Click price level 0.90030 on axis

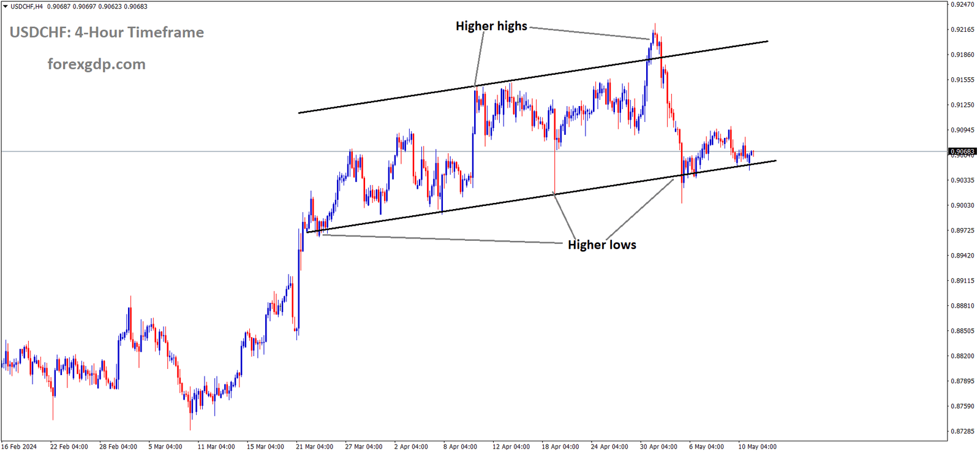962,205
